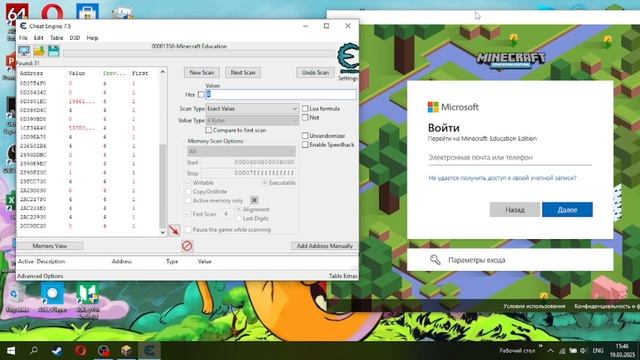Click the Previous column header
The height and width of the screenshot is (360, 640).
(x=114, y=73)
